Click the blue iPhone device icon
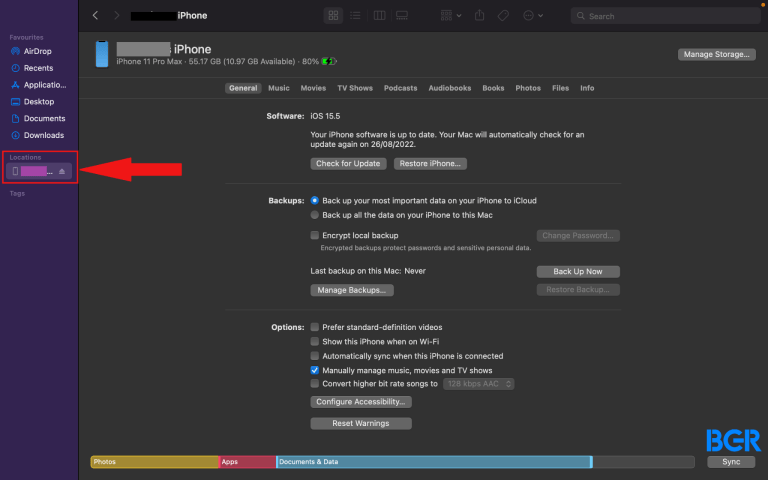768x480 pixels. (102, 54)
